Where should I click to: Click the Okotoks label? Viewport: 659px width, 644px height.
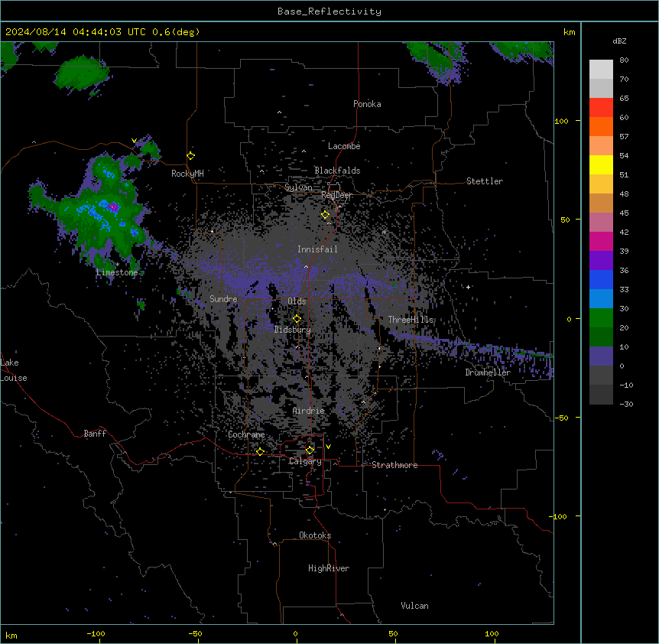tap(315, 535)
